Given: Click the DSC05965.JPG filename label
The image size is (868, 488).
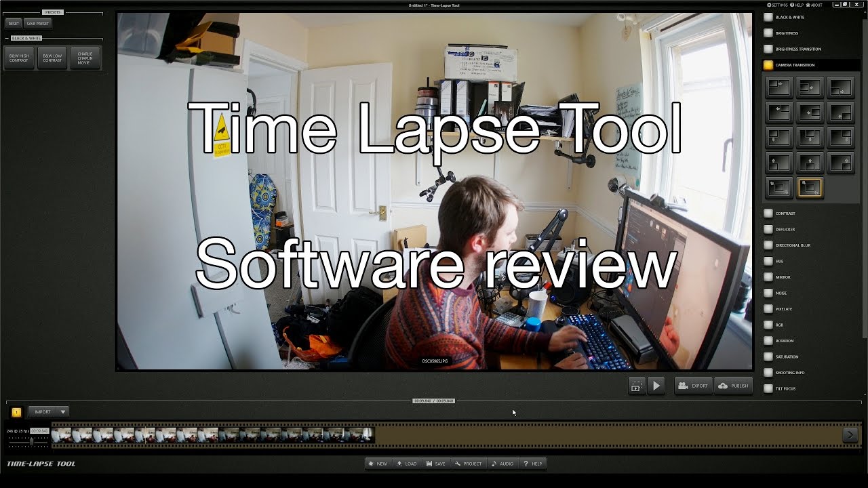Looking at the screenshot, I should coord(435,361).
